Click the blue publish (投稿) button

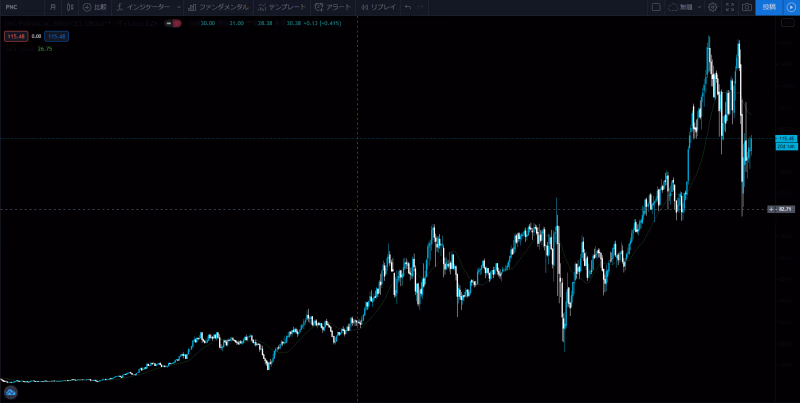tap(768, 7)
